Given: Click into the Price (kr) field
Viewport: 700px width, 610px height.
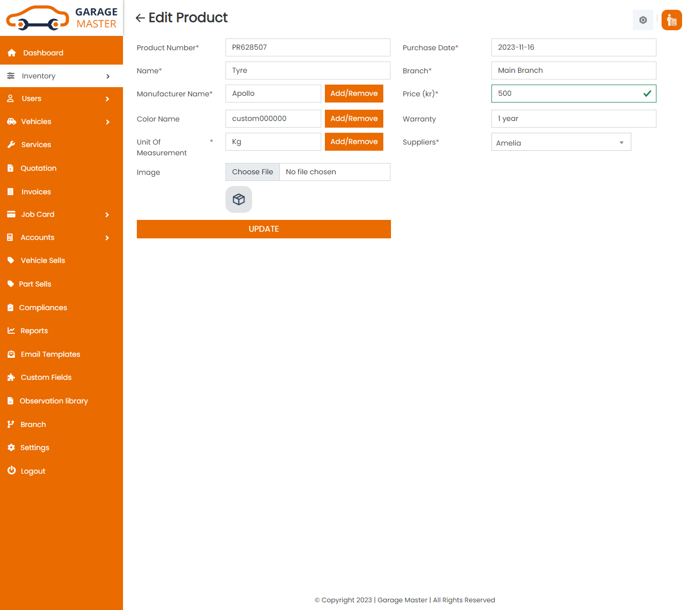Looking at the screenshot, I should (566, 93).
